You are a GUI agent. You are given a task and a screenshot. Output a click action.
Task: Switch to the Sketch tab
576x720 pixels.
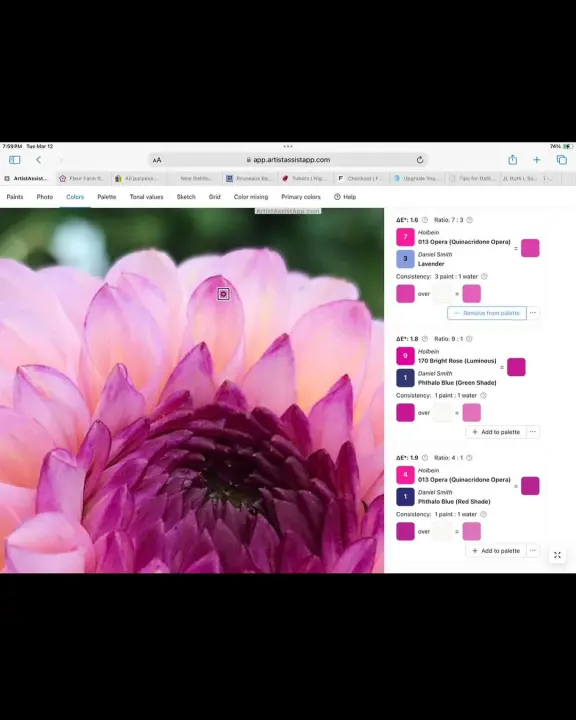click(x=186, y=197)
